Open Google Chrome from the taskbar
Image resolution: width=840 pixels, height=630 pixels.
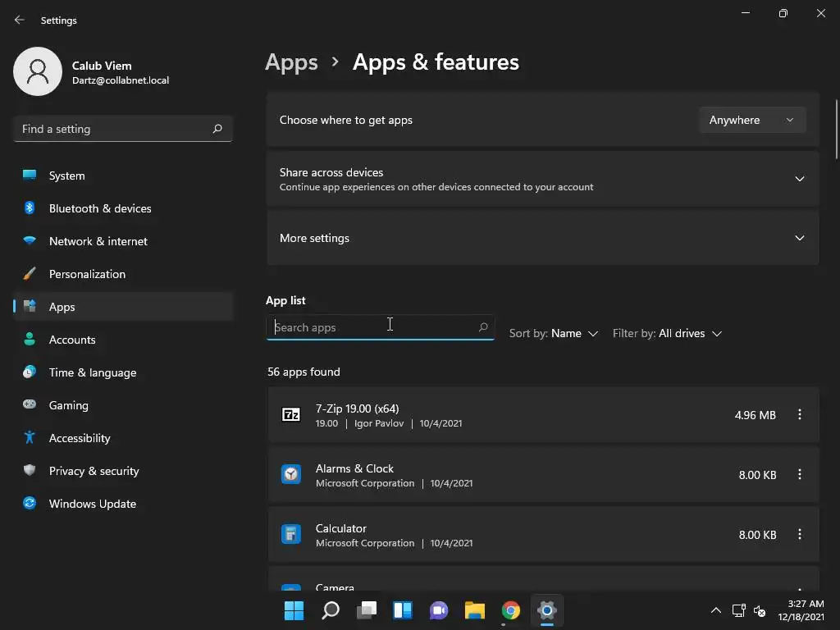pyautogui.click(x=511, y=610)
